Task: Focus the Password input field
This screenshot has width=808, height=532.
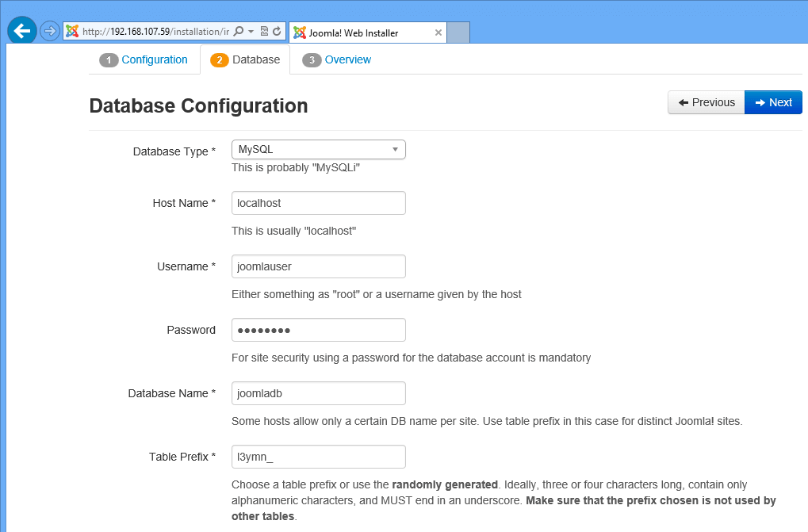Action: (319, 330)
